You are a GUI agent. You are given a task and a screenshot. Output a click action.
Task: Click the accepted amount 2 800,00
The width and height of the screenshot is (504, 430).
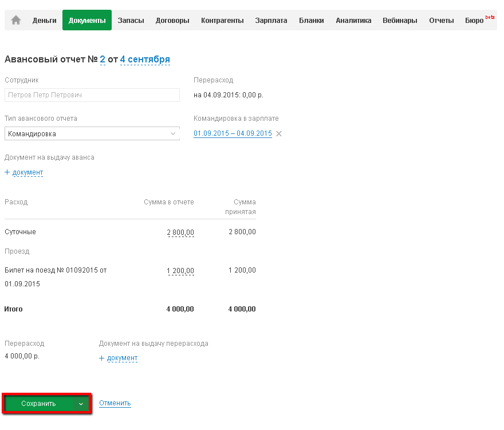pos(242,232)
